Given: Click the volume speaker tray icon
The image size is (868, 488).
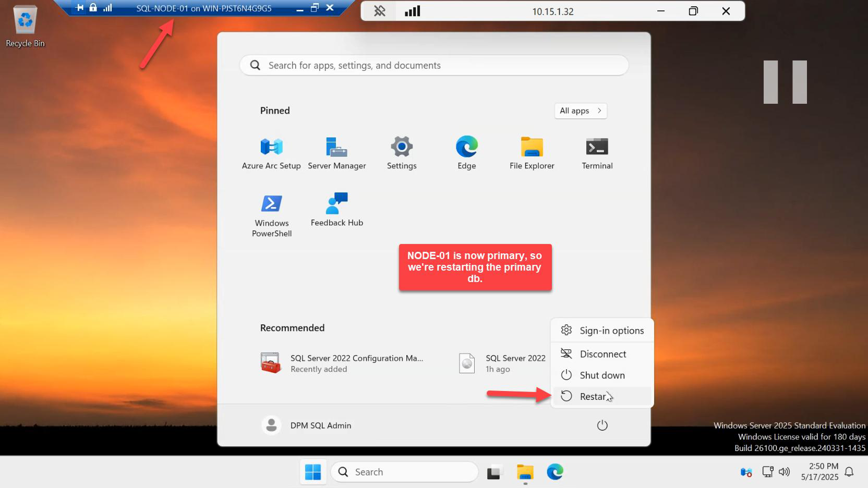Looking at the screenshot, I should click(784, 472).
